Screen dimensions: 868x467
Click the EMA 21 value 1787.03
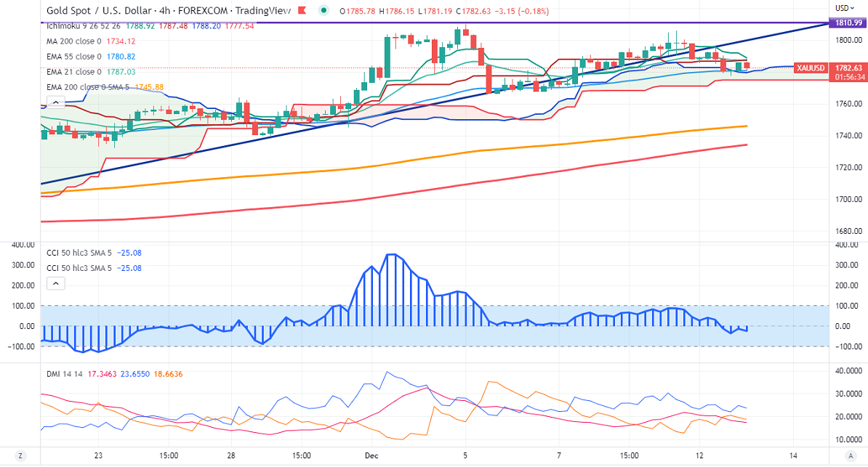pyautogui.click(x=121, y=72)
